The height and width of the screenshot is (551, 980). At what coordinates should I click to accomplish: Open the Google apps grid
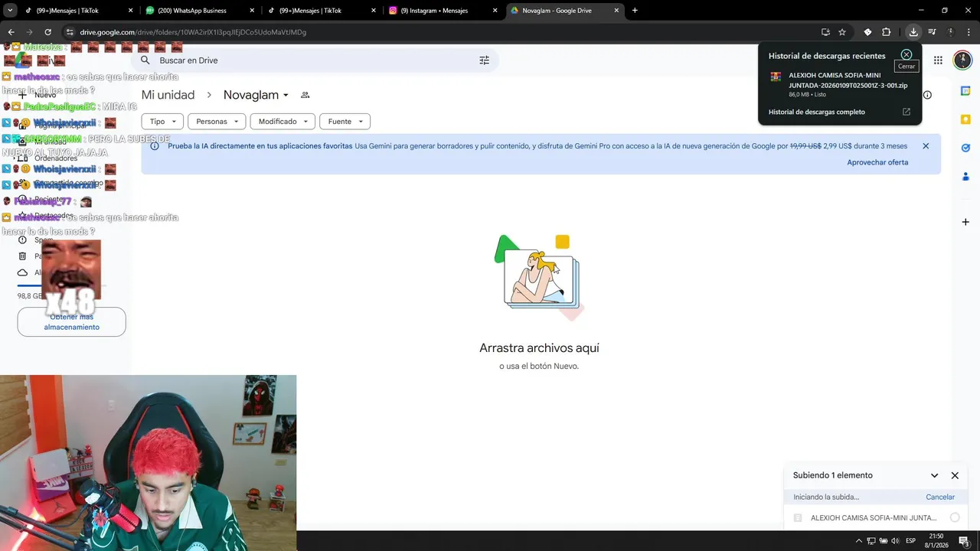938,60
